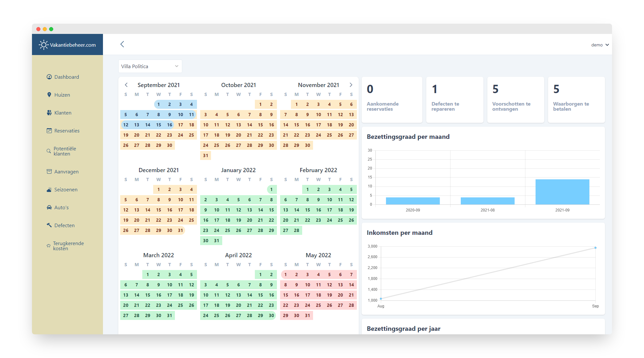644x358 pixels.
Task: Collapse sidebar with the back chevron
Action: (122, 44)
